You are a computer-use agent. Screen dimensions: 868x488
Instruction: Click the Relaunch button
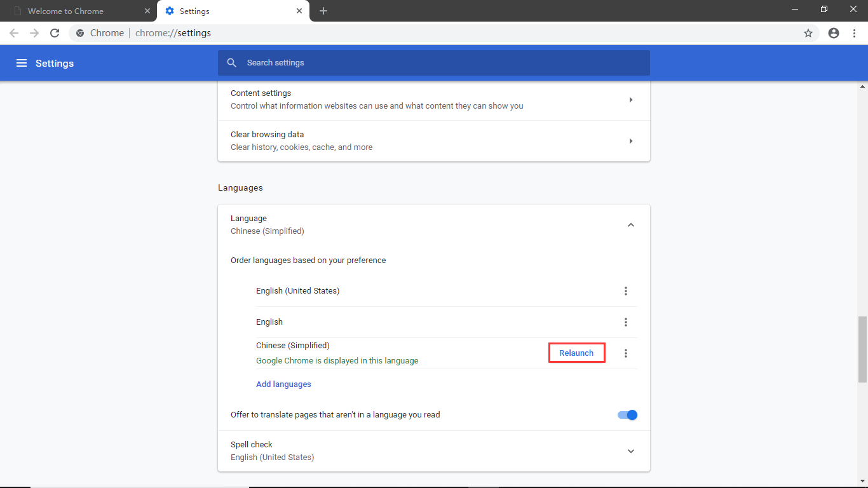tap(576, 353)
